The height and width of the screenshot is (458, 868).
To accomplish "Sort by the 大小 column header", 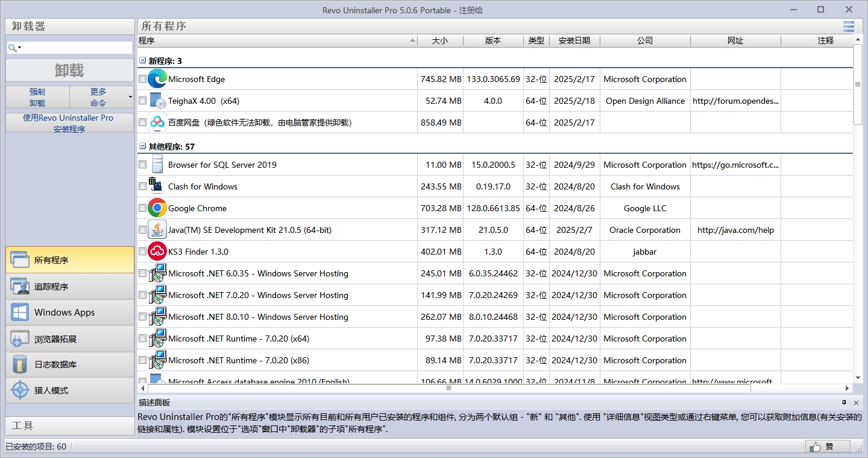I will [x=440, y=40].
